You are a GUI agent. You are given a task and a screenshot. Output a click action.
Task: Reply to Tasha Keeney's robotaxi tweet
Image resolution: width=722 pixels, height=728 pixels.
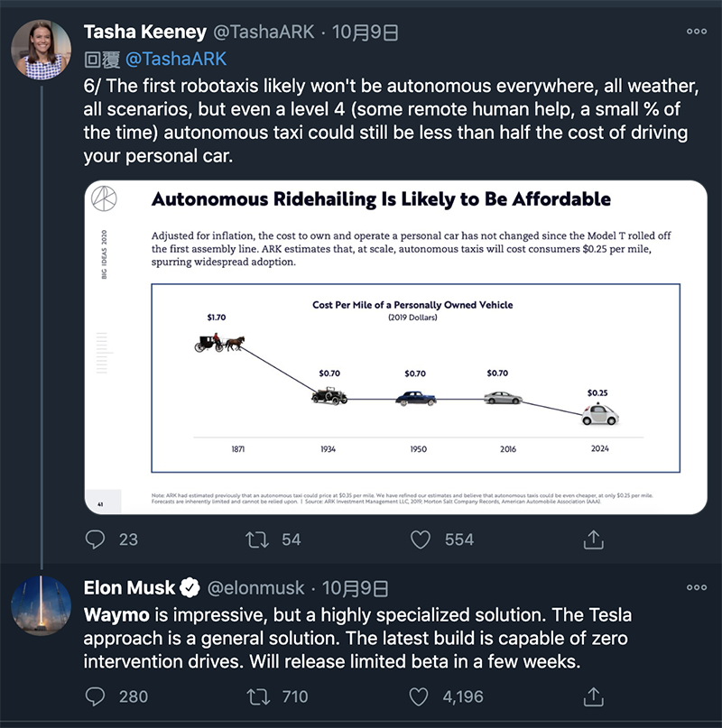(x=96, y=539)
